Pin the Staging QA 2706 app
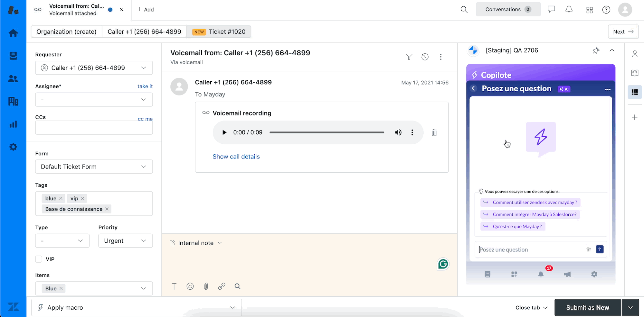The image size is (644, 317). pos(596,50)
